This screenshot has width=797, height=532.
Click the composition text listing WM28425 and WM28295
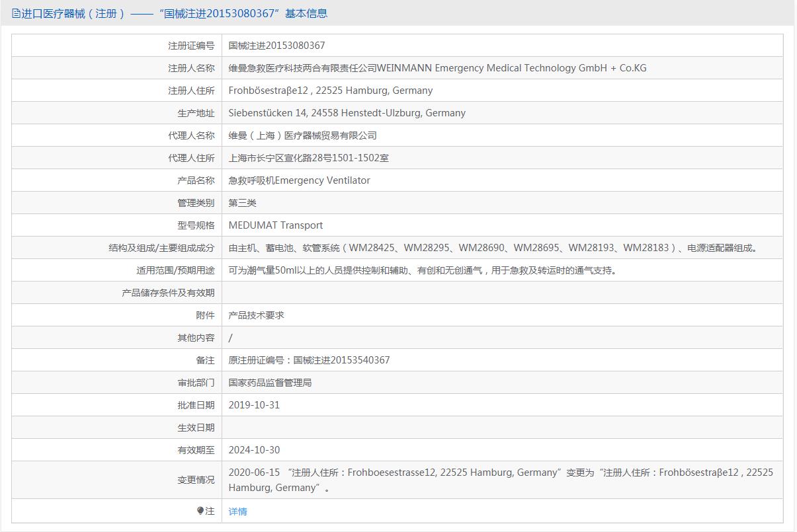(x=494, y=248)
